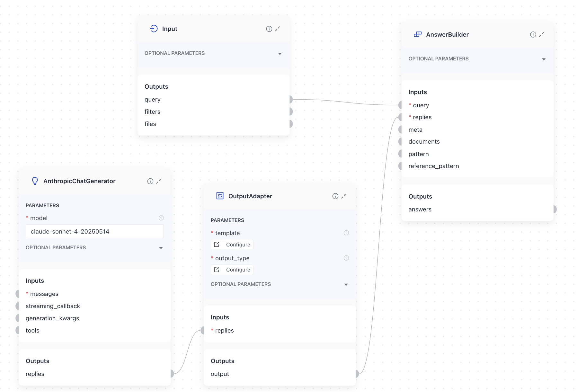Screen dimensions: 577x392
Task: Expand Optional Parameters on the Input node
Action: tap(280, 53)
